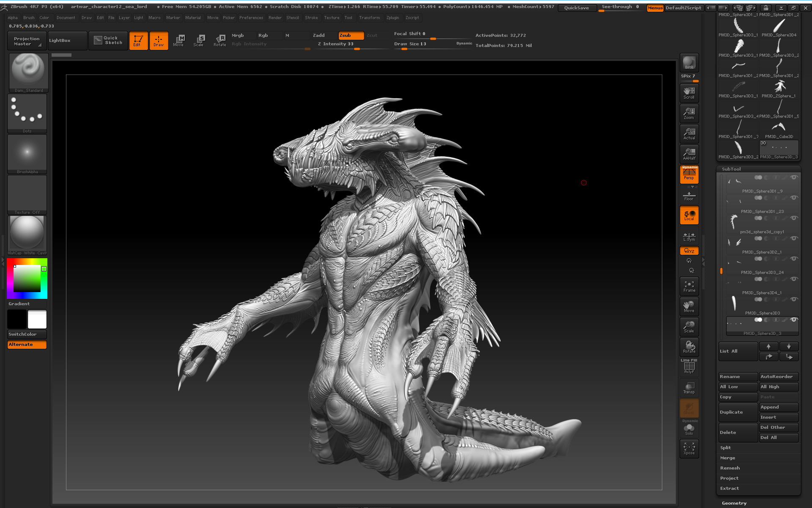Click Rename subtool button
This screenshot has width=812, height=508.
click(738, 376)
